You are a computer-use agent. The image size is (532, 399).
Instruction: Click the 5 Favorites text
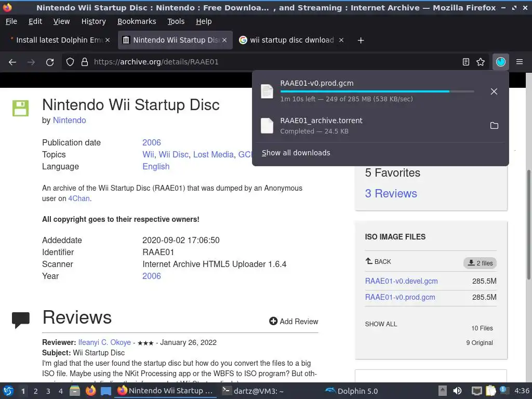click(x=393, y=172)
